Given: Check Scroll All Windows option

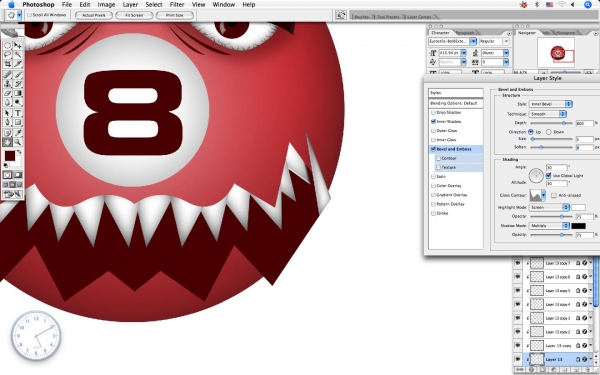Looking at the screenshot, I should point(30,15).
